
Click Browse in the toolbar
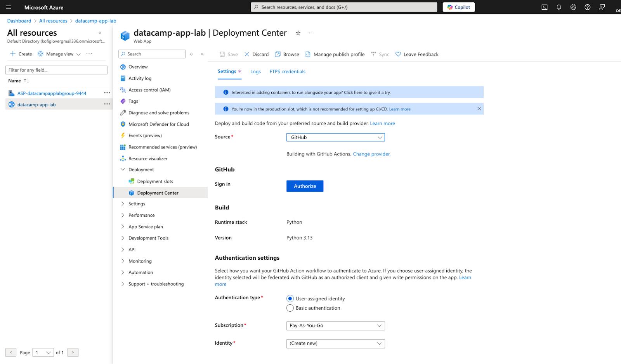[287, 54]
